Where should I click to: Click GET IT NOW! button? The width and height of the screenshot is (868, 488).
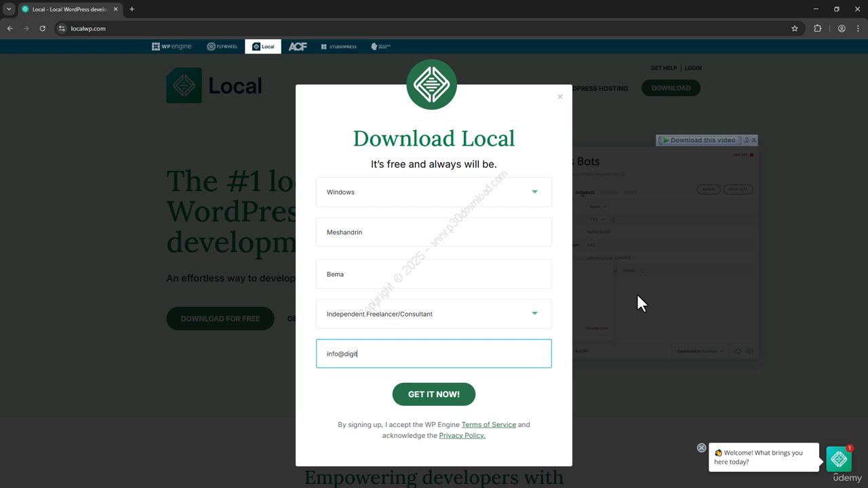coord(434,394)
